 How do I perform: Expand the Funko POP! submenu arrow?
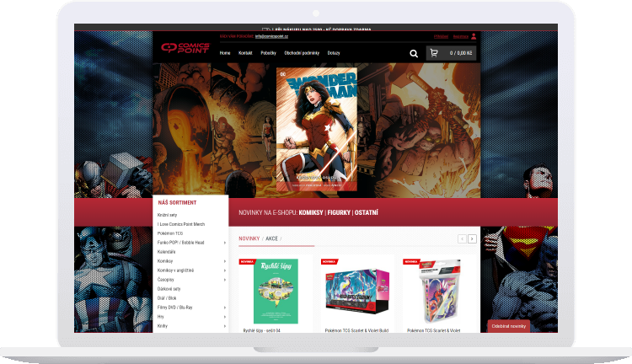[x=224, y=243]
